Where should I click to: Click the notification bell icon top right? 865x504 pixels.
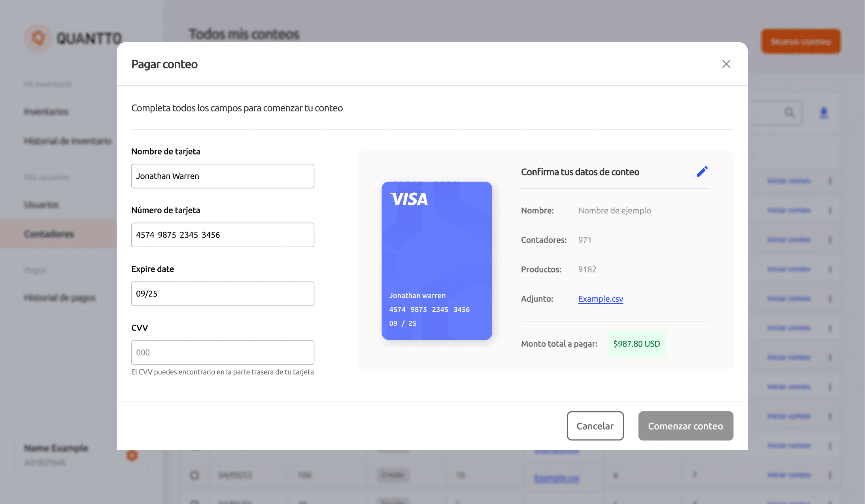pos(824,113)
